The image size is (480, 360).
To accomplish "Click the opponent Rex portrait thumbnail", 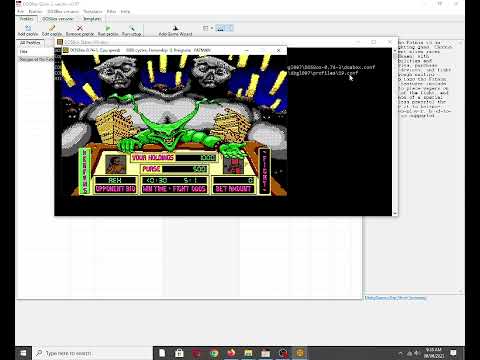I will [116, 165].
